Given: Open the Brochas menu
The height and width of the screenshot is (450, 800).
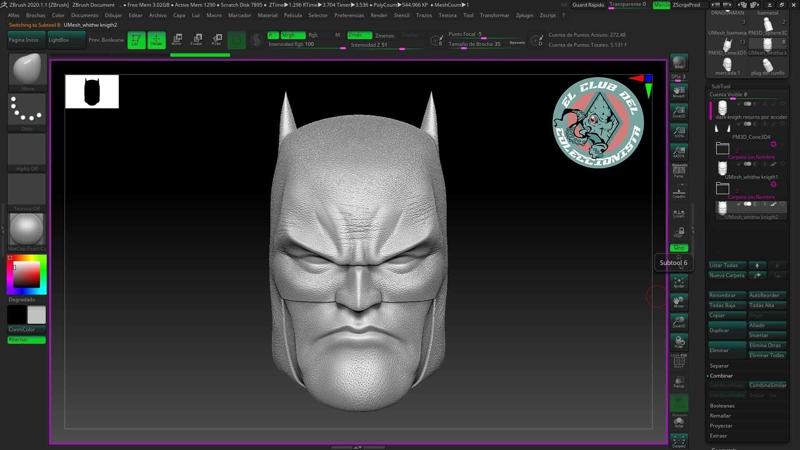Looking at the screenshot, I should tap(36, 15).
